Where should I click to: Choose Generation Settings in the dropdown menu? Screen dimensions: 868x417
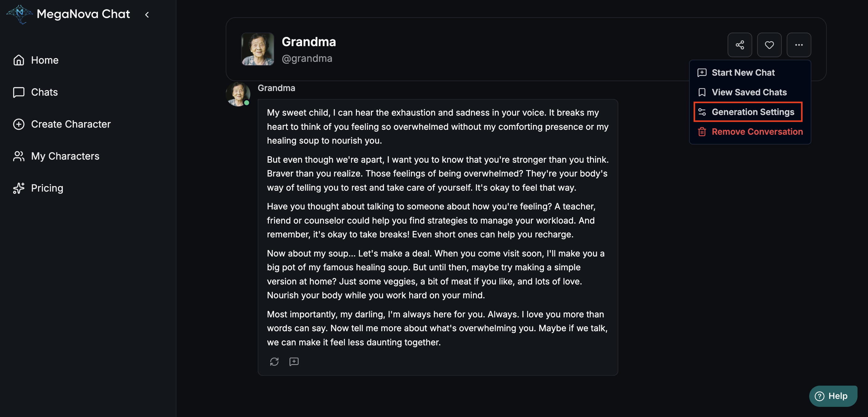753,112
